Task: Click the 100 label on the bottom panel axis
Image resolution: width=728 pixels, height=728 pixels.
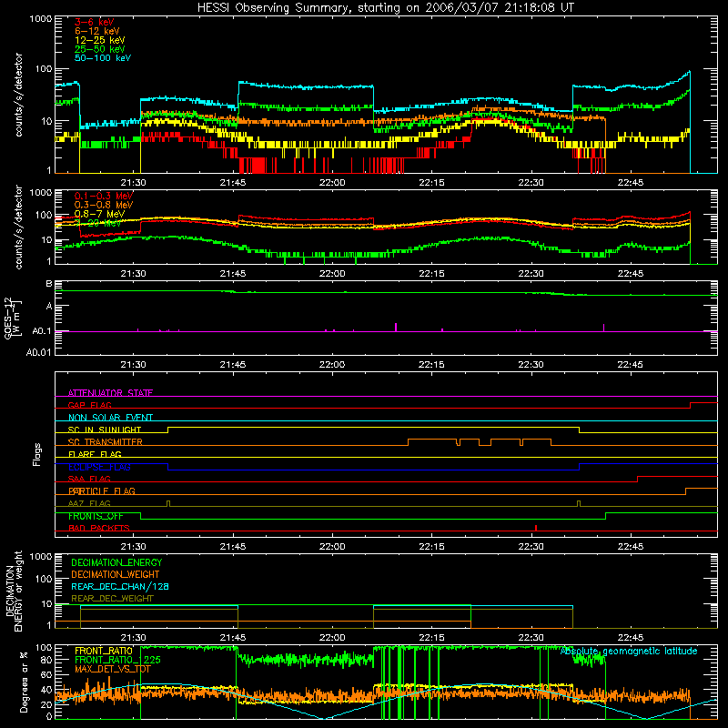Action: click(x=44, y=647)
